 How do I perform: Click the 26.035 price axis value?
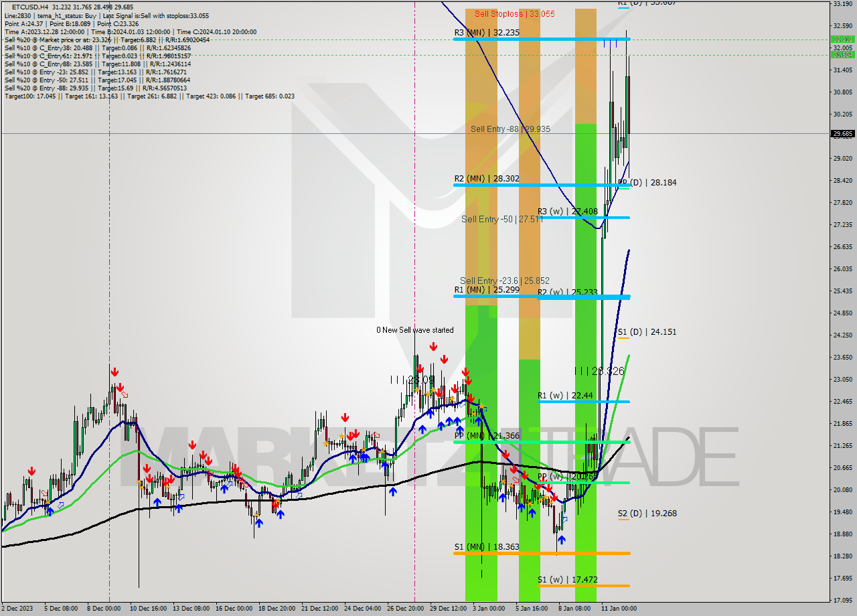[x=842, y=268]
